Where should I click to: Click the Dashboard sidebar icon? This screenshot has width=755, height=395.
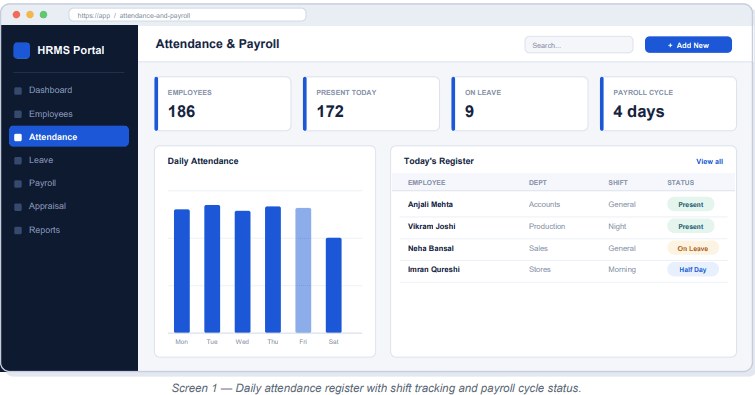pos(18,91)
